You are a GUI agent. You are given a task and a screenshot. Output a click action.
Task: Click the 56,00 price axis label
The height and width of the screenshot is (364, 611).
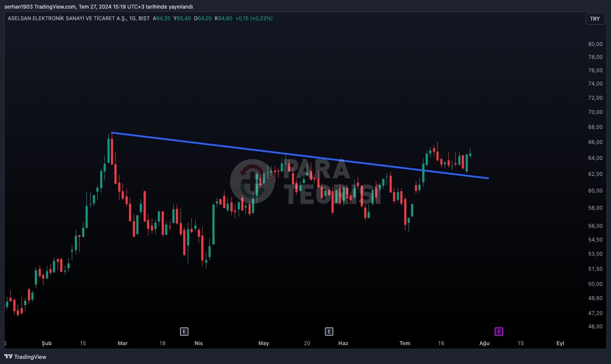pyautogui.click(x=595, y=226)
